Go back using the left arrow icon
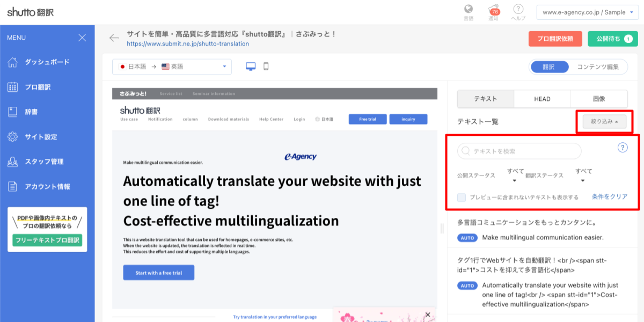Image resolution: width=644 pixels, height=322 pixels. 114,38
